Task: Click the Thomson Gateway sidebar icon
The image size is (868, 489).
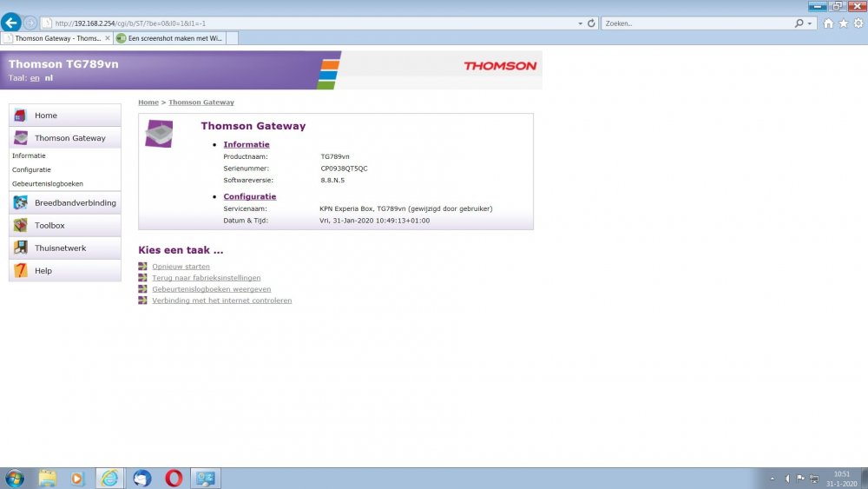Action: tap(21, 138)
